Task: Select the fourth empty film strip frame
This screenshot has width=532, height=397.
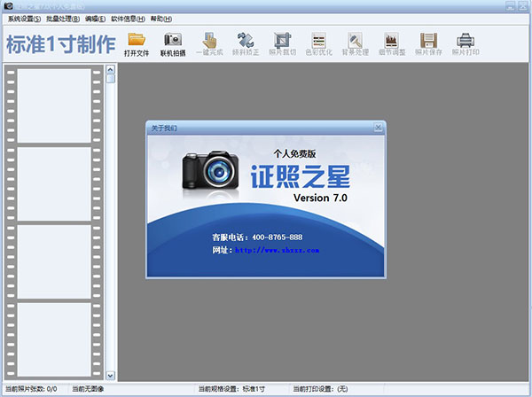Action: click(54, 339)
